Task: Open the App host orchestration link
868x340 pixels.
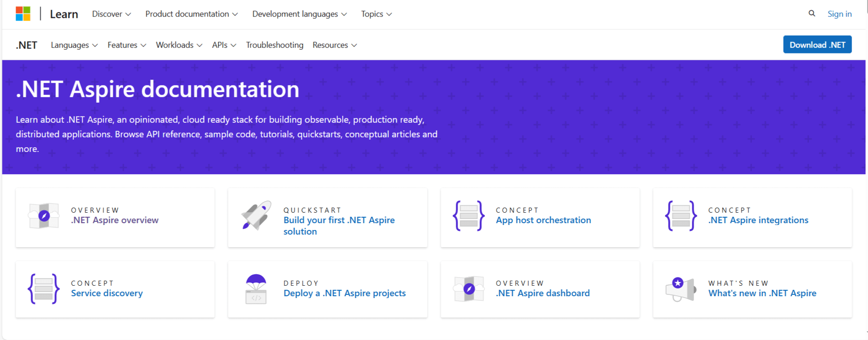Action: pos(543,220)
